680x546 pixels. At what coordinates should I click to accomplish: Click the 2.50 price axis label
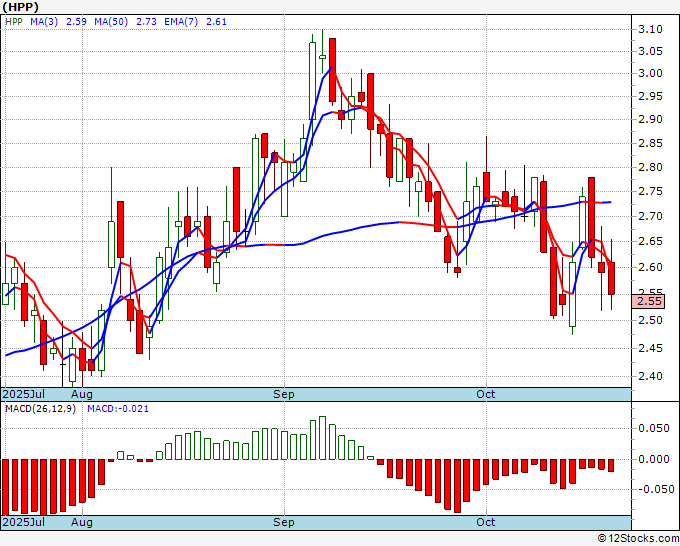point(651,320)
